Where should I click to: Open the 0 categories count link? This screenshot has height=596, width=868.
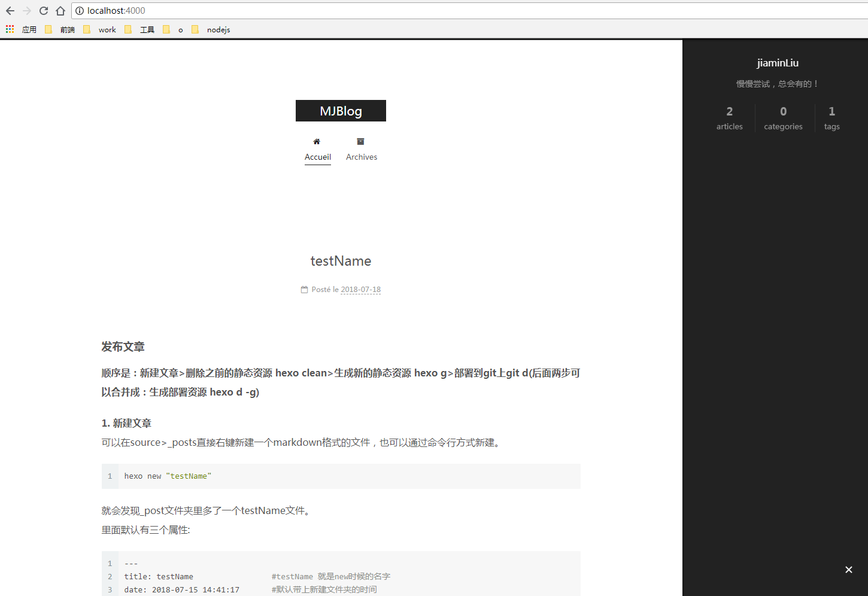(x=783, y=118)
